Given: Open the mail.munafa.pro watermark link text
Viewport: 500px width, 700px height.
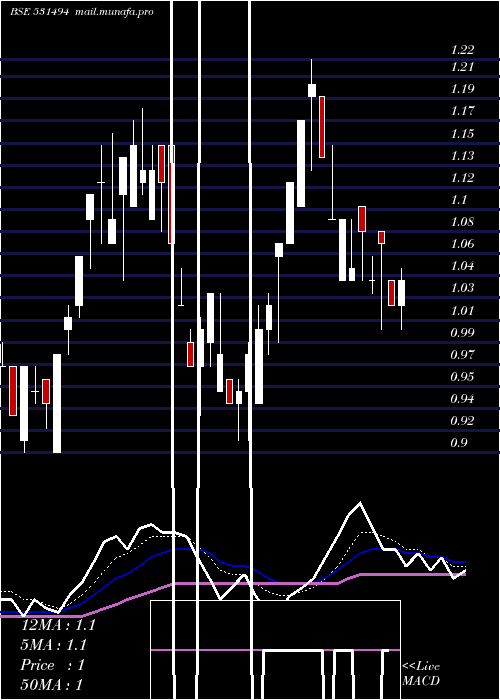Looking at the screenshot, I should pyautogui.click(x=114, y=12).
